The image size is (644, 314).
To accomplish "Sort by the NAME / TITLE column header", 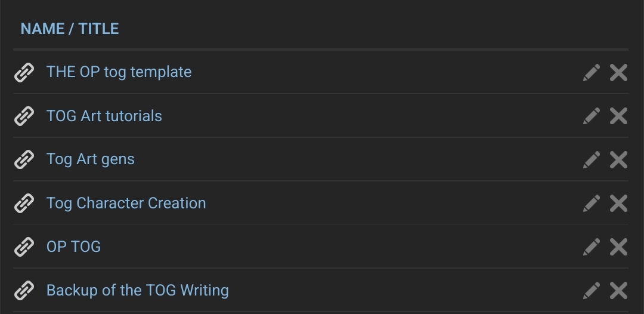I will (x=70, y=29).
